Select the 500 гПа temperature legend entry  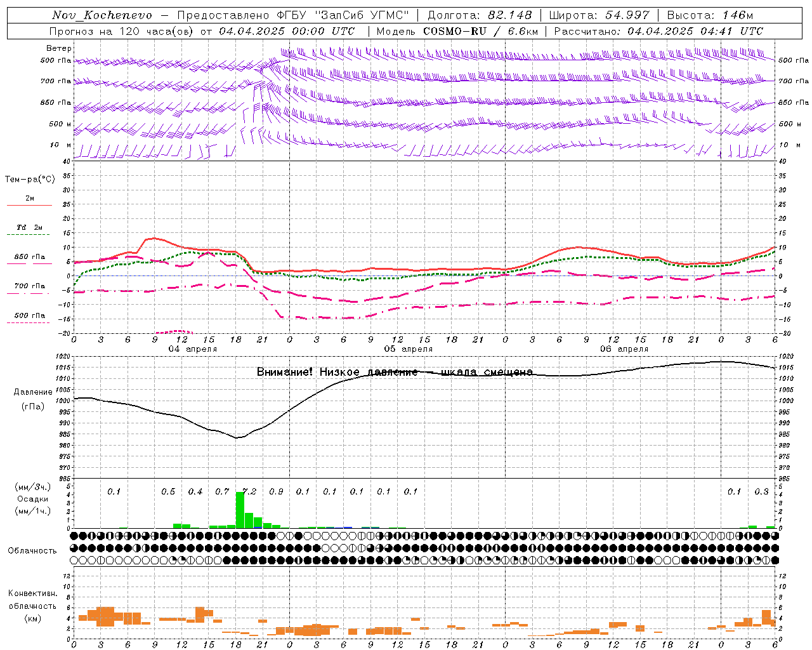tap(29, 315)
